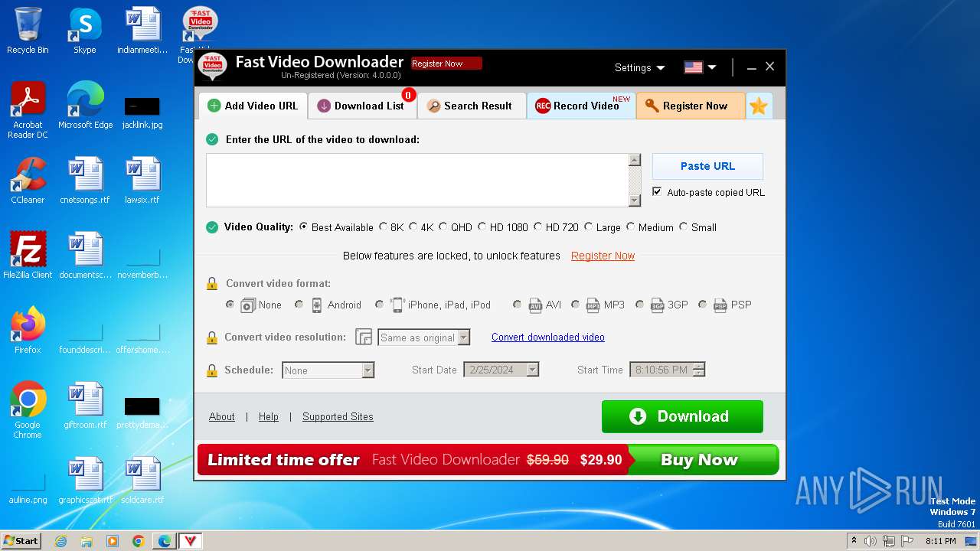Open cnetsongs.rtf document on desktop
Screen dimensions: 980x551
tap(85, 181)
